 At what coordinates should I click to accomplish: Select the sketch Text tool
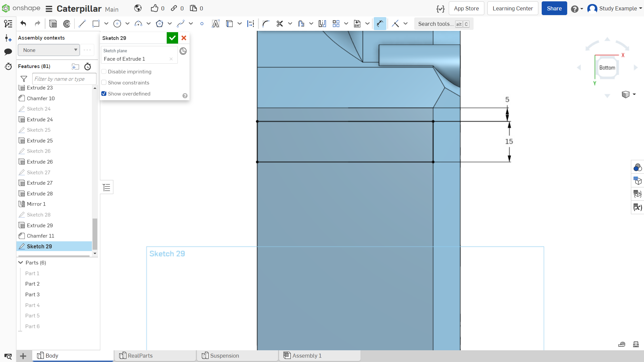click(x=216, y=24)
